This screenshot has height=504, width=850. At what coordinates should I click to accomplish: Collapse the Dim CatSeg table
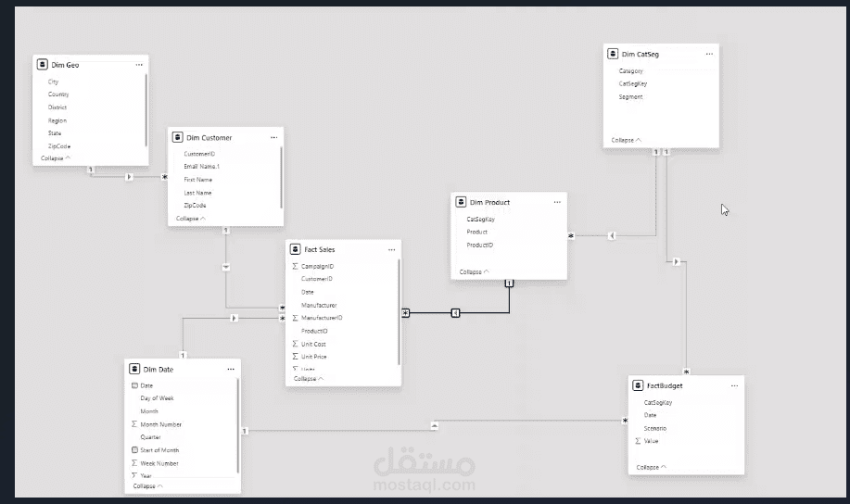click(x=626, y=140)
